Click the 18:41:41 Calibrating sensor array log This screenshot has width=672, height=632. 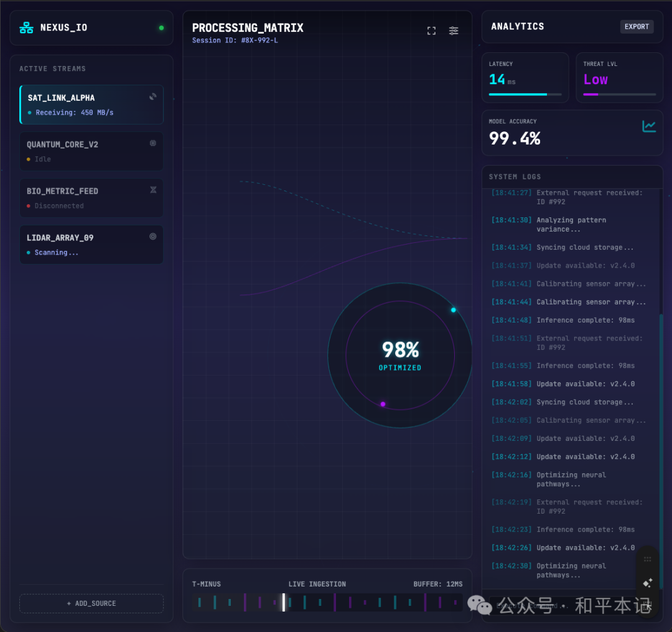[x=568, y=284]
